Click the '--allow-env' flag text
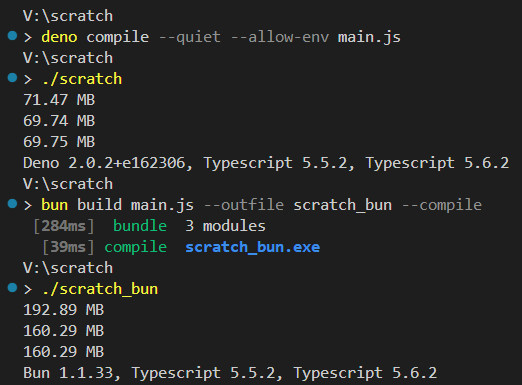The height and width of the screenshot is (385, 522). [x=280, y=37]
